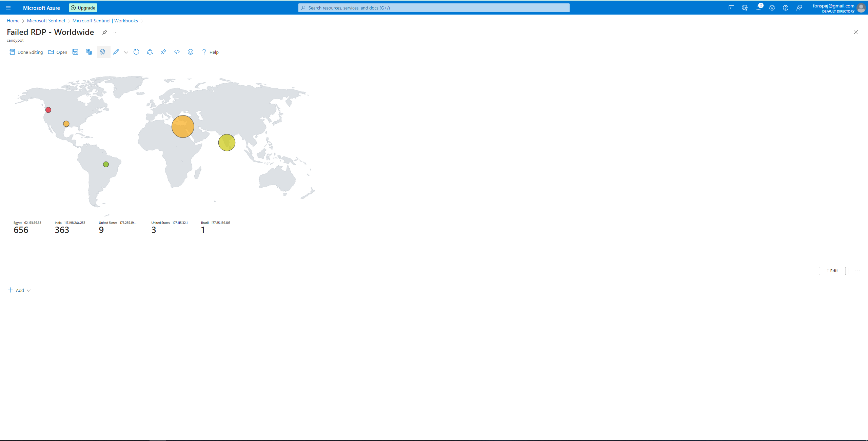Image resolution: width=868 pixels, height=441 pixels.
Task: Go to Microsoft Sentinel | Workbooks breadcrumb
Action: (105, 21)
